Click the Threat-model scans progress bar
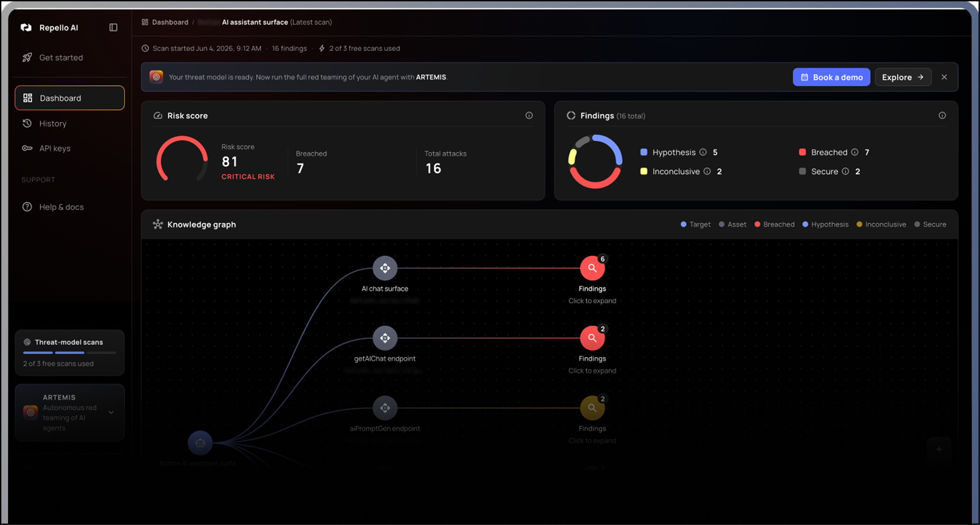The image size is (980, 525). 70,352
